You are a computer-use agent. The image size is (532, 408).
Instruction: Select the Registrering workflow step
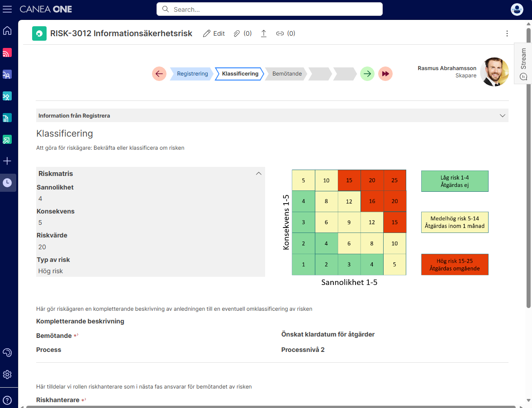tap(192, 74)
